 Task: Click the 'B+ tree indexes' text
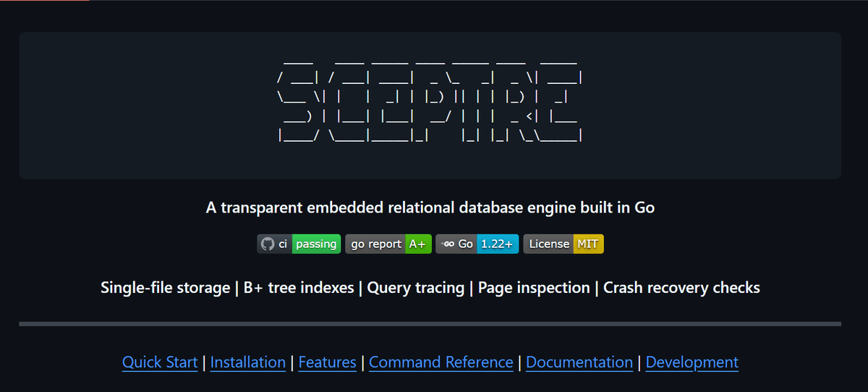click(299, 288)
